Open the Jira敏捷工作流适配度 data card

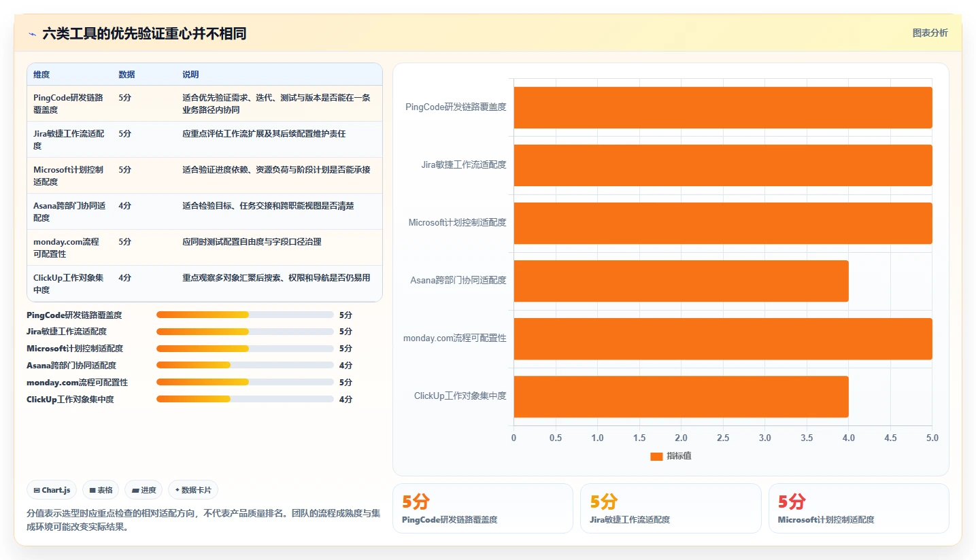[671, 508]
